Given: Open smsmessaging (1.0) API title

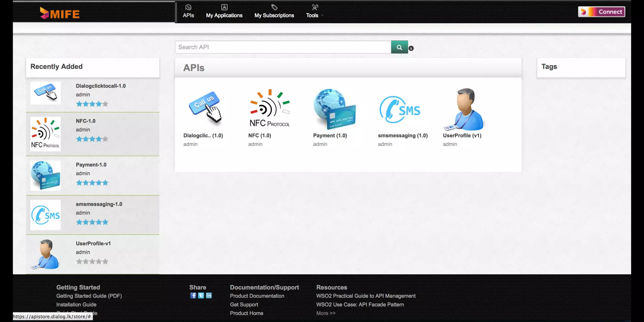Looking at the screenshot, I should 403,136.
